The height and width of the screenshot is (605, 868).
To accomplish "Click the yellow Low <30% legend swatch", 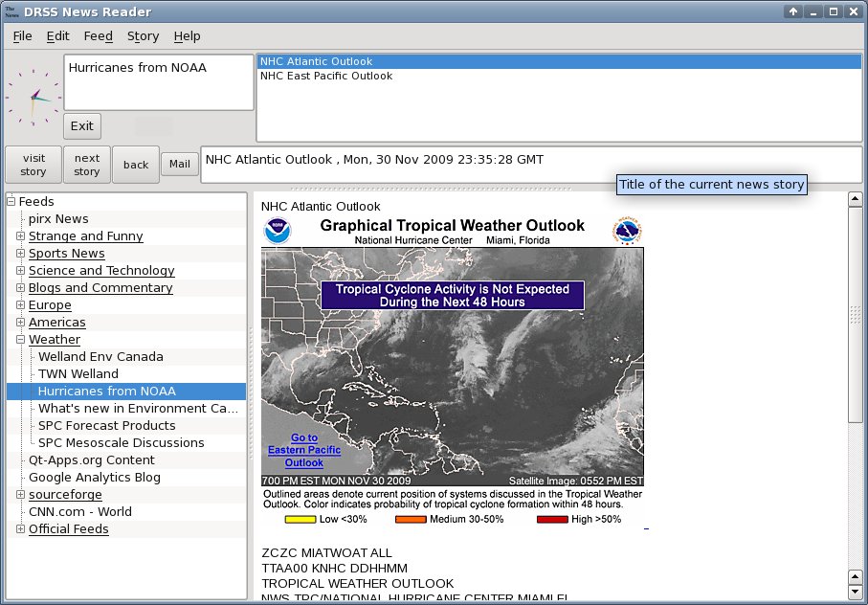I will coord(300,519).
